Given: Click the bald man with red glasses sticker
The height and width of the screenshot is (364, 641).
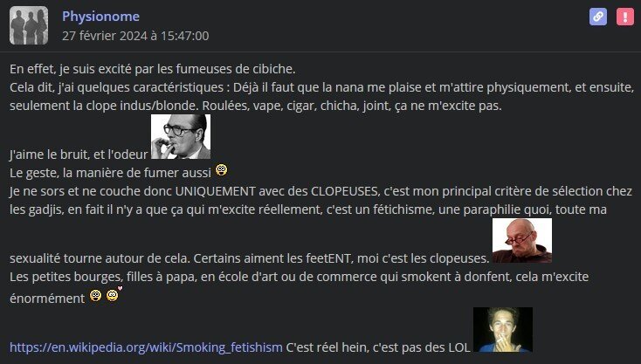Looking at the screenshot, I should [x=522, y=240].
